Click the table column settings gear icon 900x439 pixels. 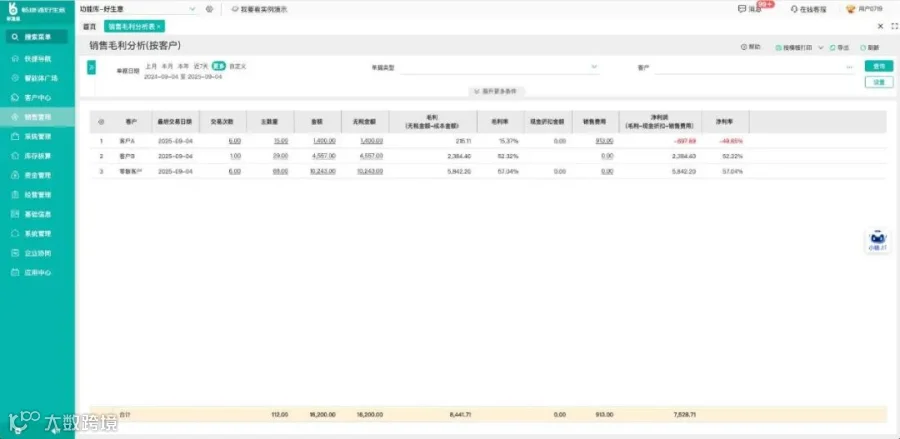[101, 122]
